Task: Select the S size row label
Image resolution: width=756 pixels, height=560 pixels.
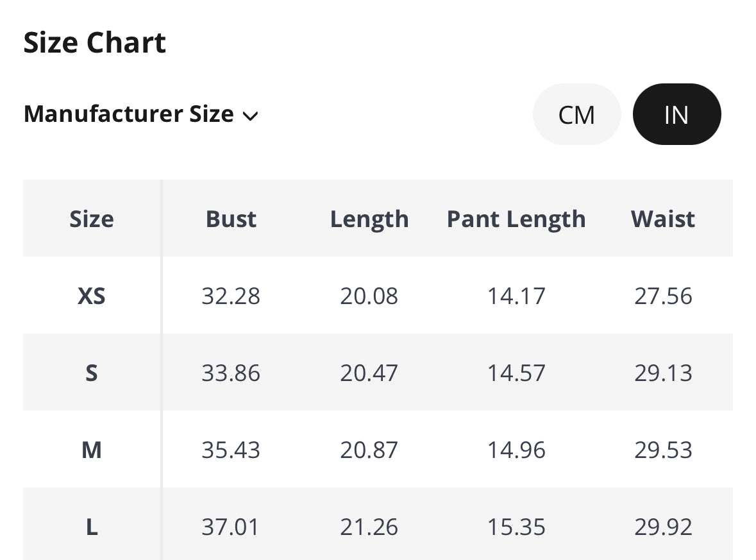Action: click(92, 373)
